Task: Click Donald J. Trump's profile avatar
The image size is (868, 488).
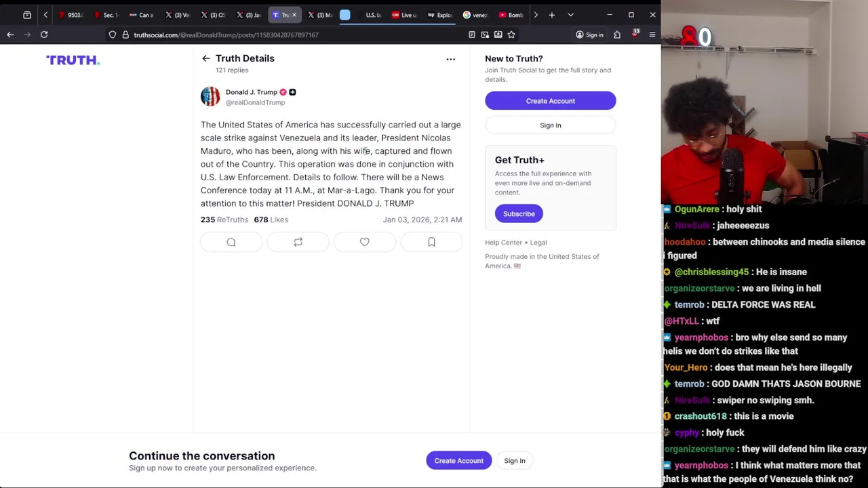Action: [x=210, y=96]
